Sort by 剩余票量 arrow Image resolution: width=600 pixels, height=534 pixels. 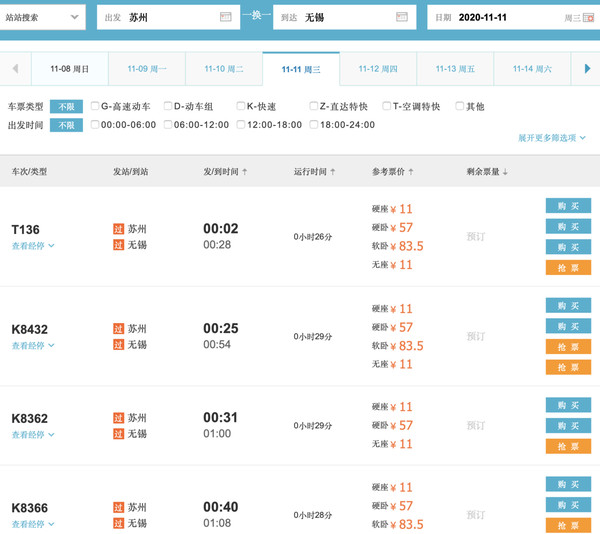point(505,172)
